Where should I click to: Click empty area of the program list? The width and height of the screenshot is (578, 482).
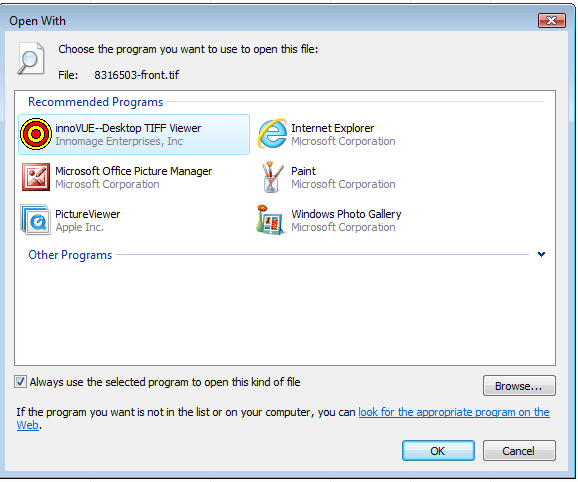tap(285, 313)
